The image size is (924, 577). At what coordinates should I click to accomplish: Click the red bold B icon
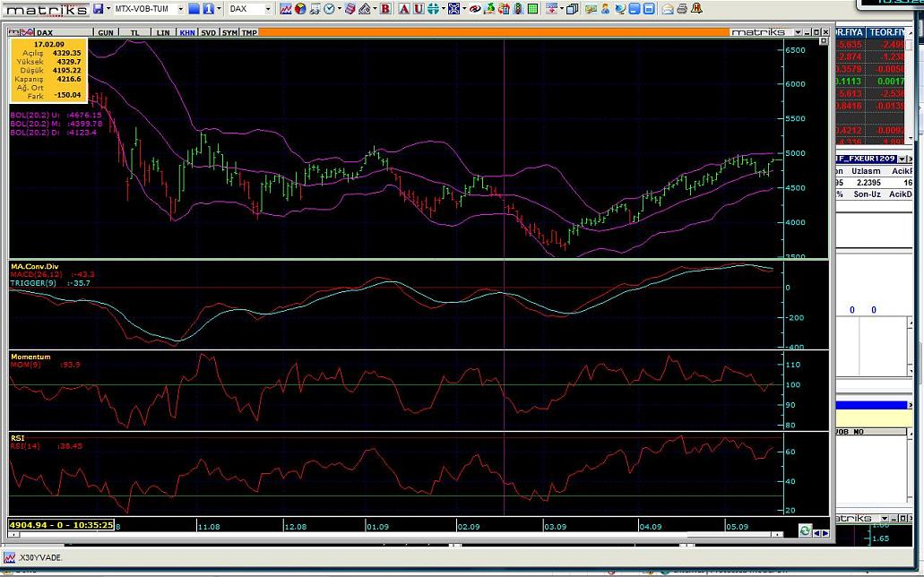click(385, 9)
